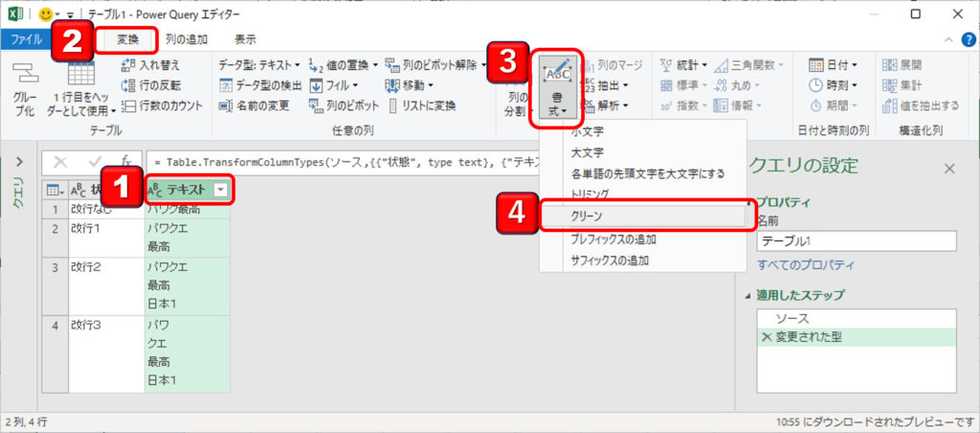Collapse the ribbon chevron

948,40
